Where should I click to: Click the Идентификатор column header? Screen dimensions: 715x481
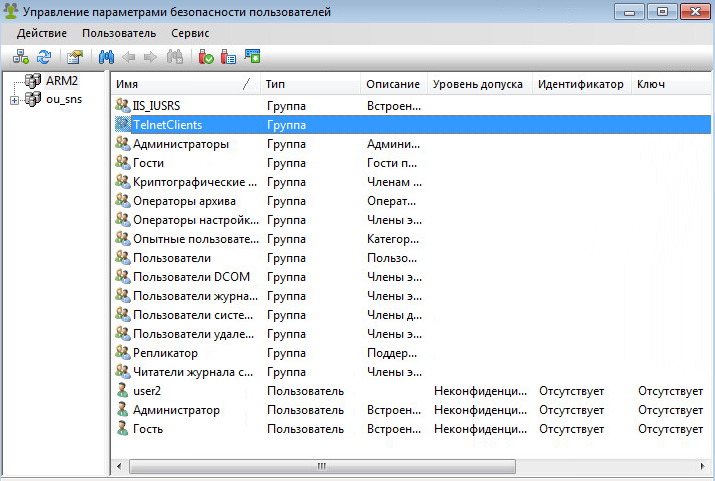pyautogui.click(x=582, y=84)
